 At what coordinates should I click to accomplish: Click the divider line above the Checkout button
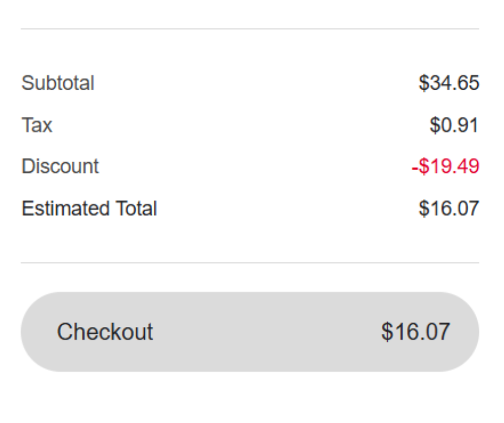(250, 263)
